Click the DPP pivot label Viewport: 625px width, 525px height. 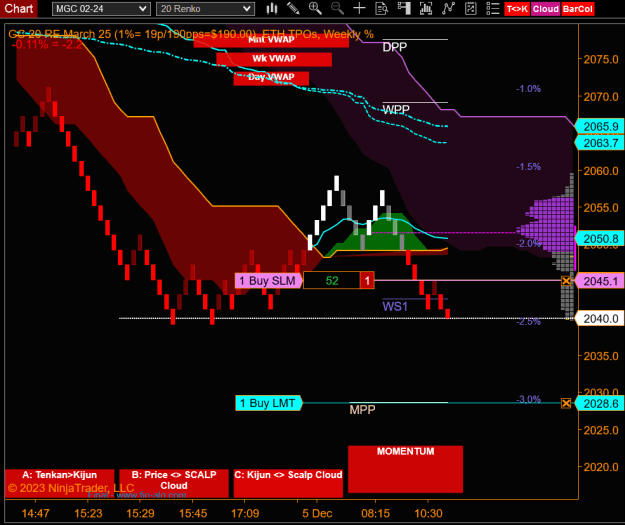coord(395,47)
